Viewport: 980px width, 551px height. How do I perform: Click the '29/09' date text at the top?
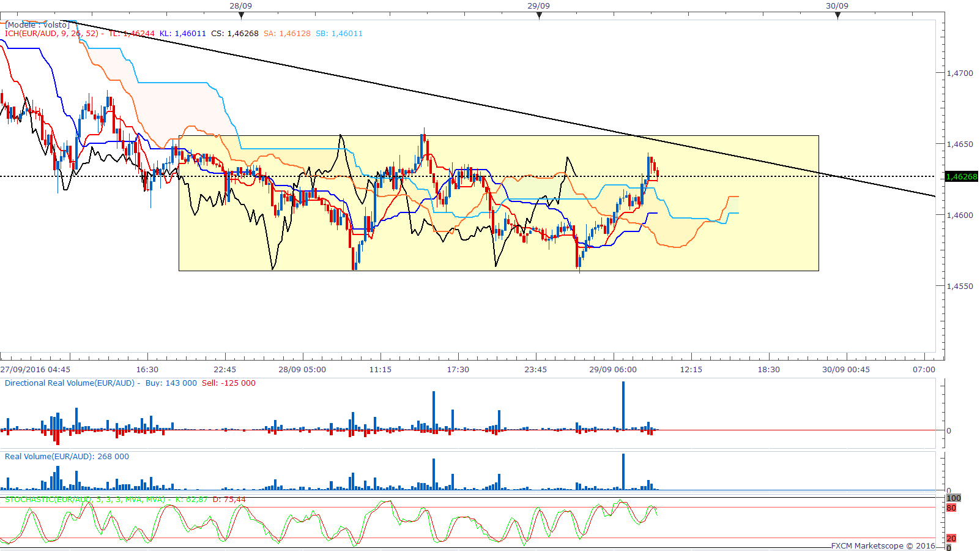(x=539, y=6)
